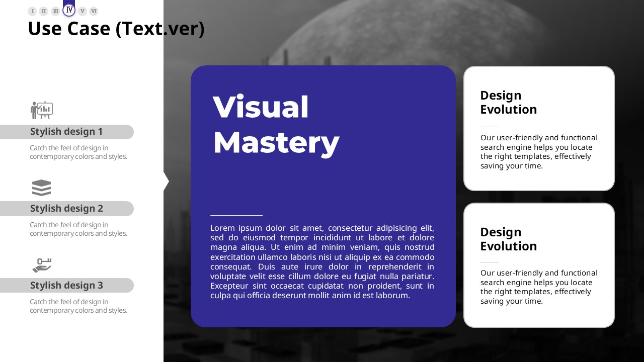Jump to section III circle
This screenshot has width=644, height=362.
pyautogui.click(x=56, y=11)
